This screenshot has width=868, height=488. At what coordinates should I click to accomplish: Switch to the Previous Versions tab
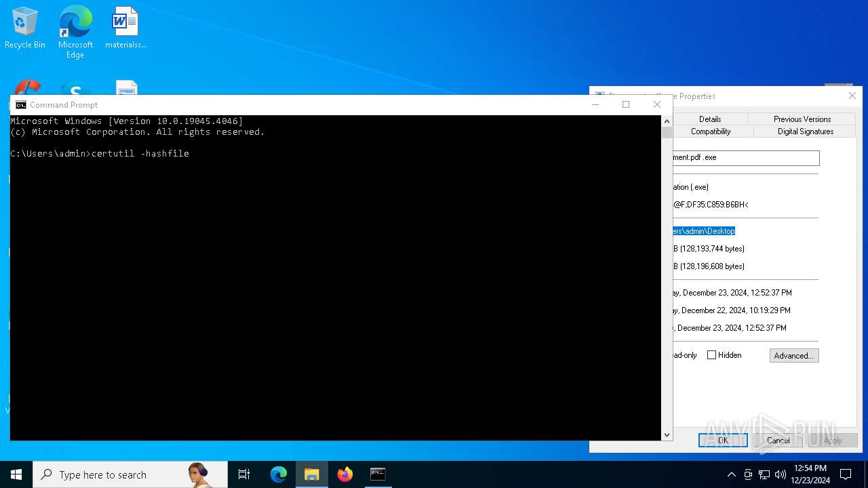(802, 119)
